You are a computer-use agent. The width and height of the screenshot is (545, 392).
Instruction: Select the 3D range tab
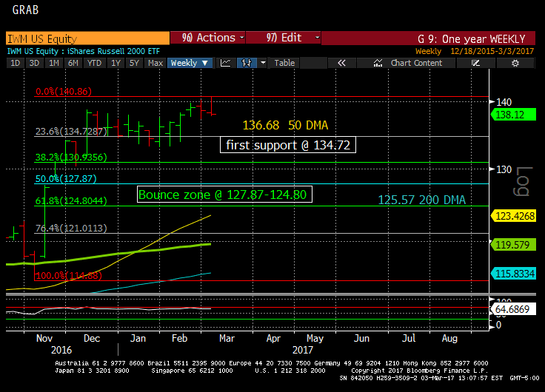(34, 63)
